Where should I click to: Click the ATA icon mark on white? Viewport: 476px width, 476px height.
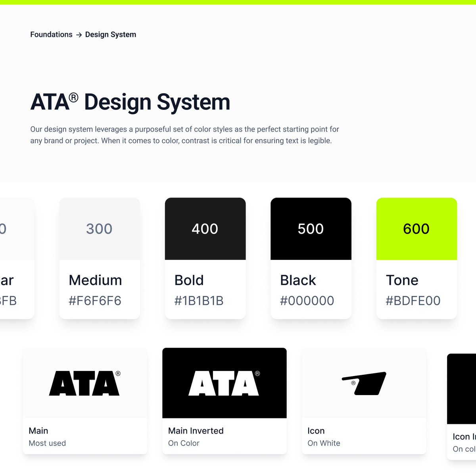point(364,383)
